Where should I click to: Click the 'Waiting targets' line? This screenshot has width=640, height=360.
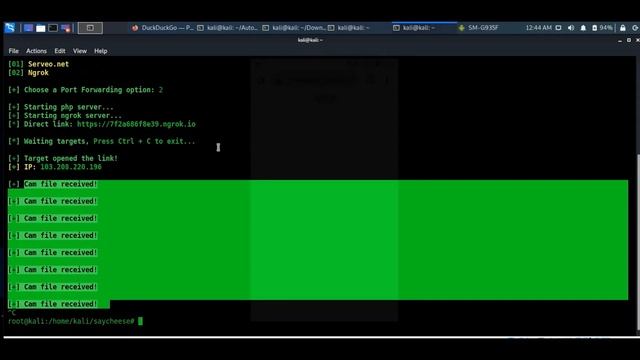pyautogui.click(x=102, y=141)
